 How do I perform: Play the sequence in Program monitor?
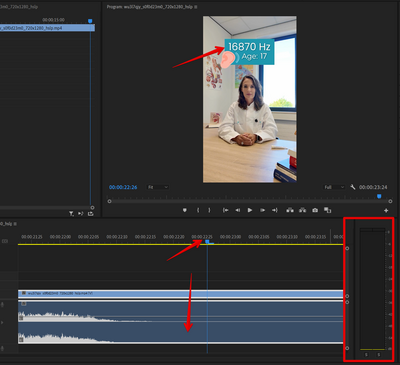(x=250, y=210)
